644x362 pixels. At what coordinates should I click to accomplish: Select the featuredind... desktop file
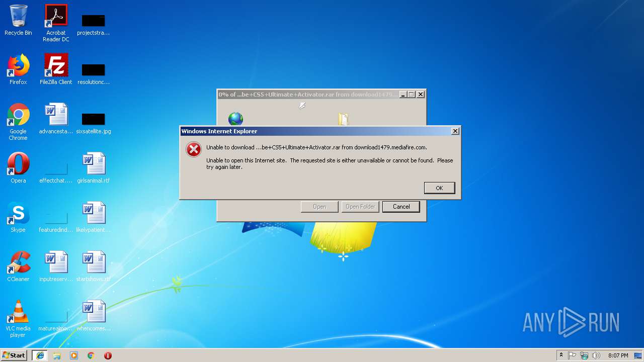[56, 220]
